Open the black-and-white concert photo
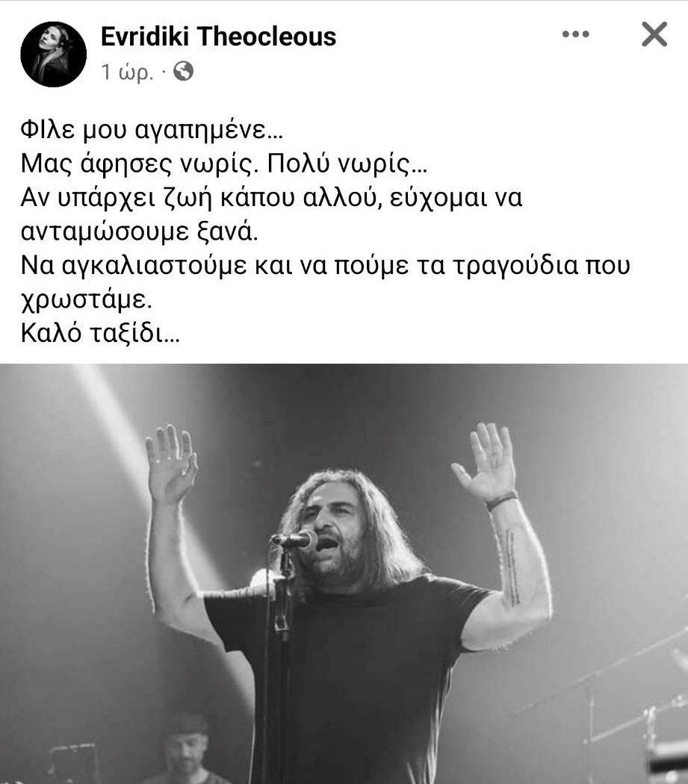This screenshot has width=688, height=784. (x=344, y=574)
